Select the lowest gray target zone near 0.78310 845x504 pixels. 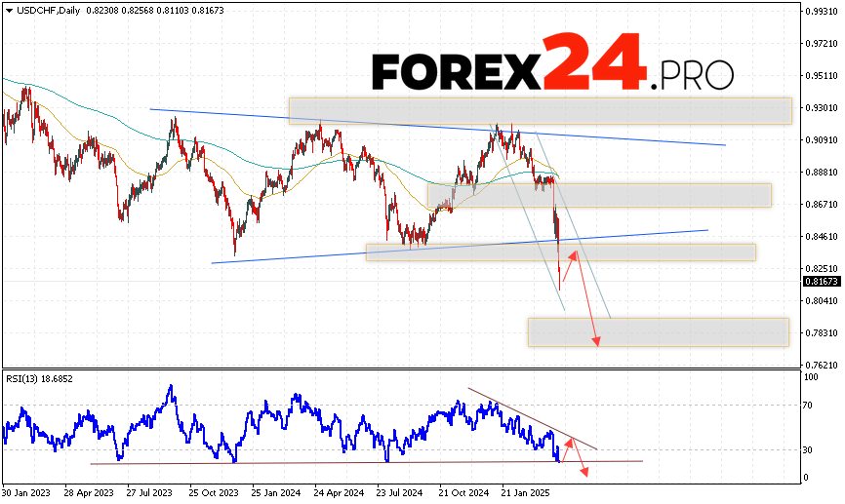tap(658, 331)
